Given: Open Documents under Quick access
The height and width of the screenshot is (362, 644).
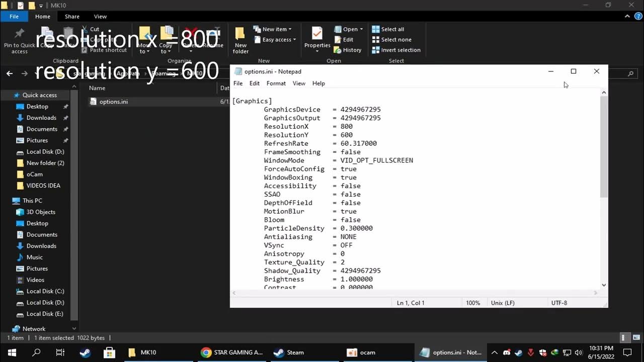Looking at the screenshot, I should point(42,129).
